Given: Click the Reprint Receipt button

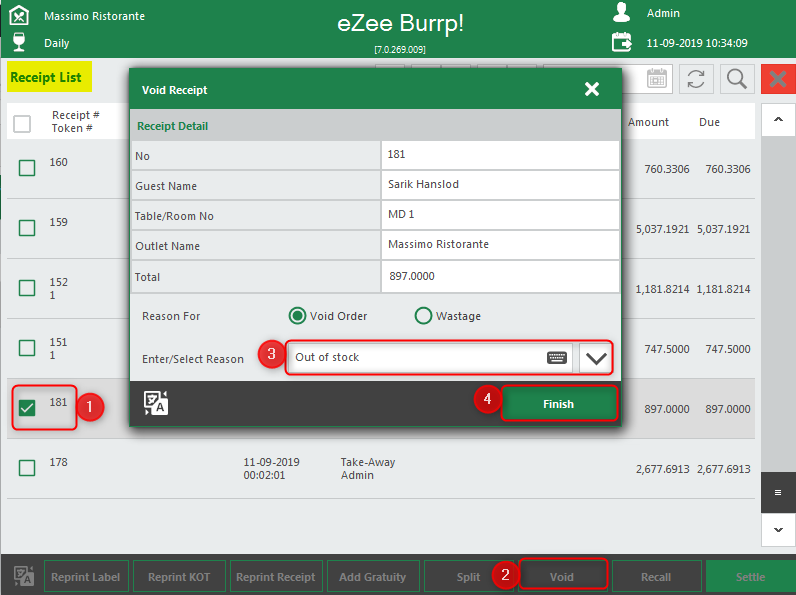Looking at the screenshot, I should click(x=276, y=577).
